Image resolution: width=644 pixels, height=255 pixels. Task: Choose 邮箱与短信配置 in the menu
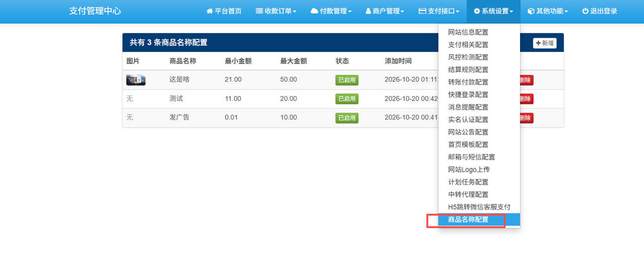tap(479, 157)
